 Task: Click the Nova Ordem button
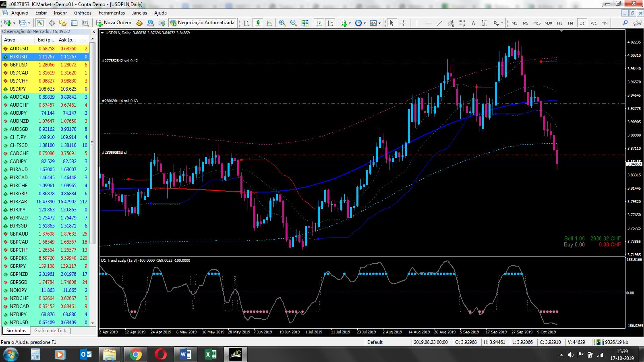(x=114, y=23)
